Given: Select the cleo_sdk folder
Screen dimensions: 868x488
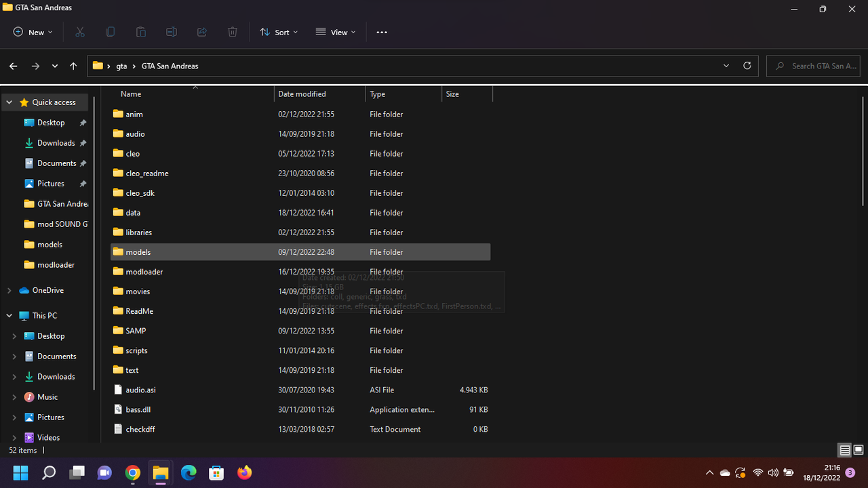Looking at the screenshot, I should click(300, 192).
